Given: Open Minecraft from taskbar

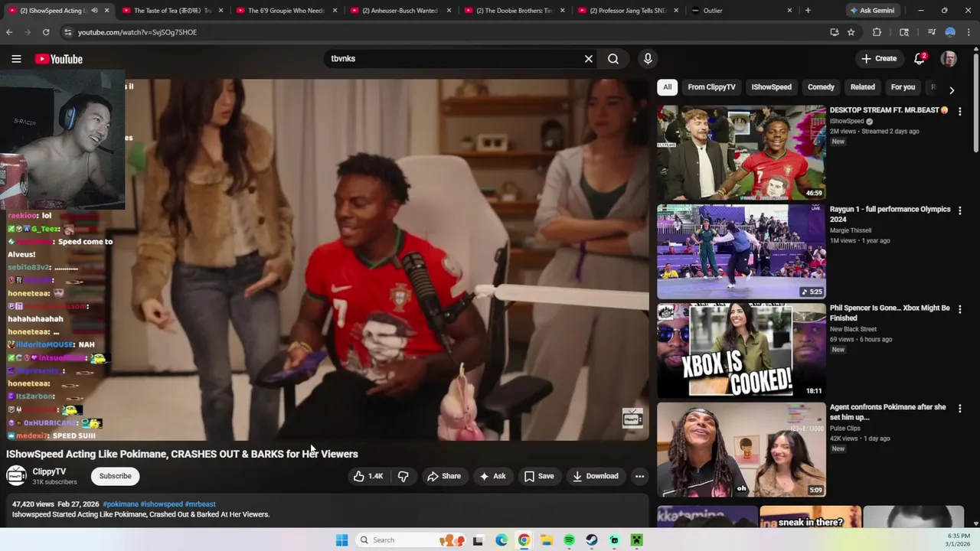Looking at the screenshot, I should click(636, 540).
